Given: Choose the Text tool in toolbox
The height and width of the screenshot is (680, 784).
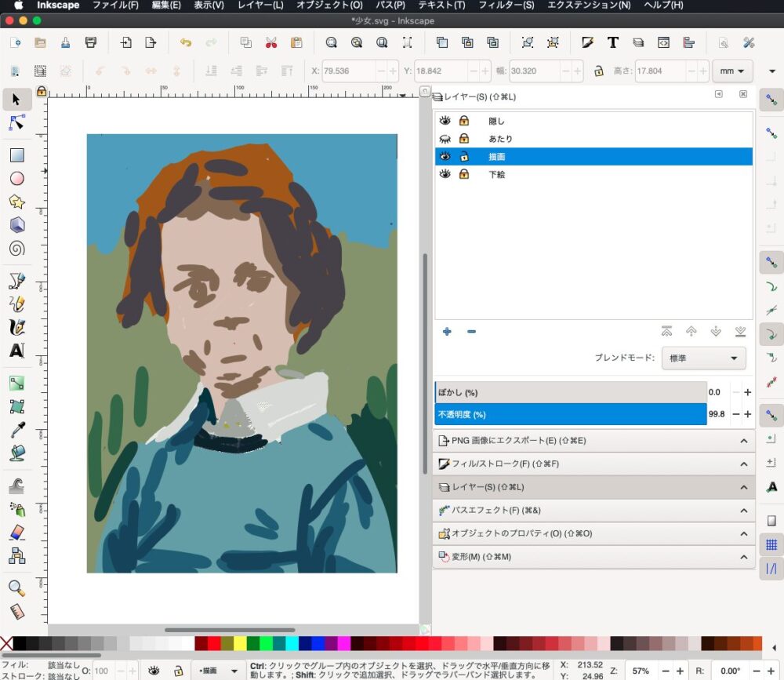Looking at the screenshot, I should [17, 351].
